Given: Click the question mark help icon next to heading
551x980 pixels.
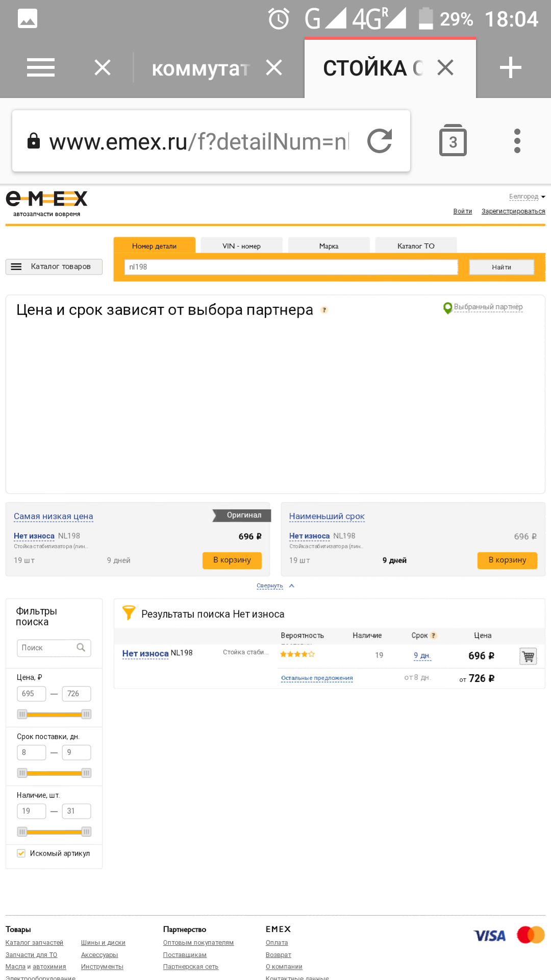Looking at the screenshot, I should point(324,310).
